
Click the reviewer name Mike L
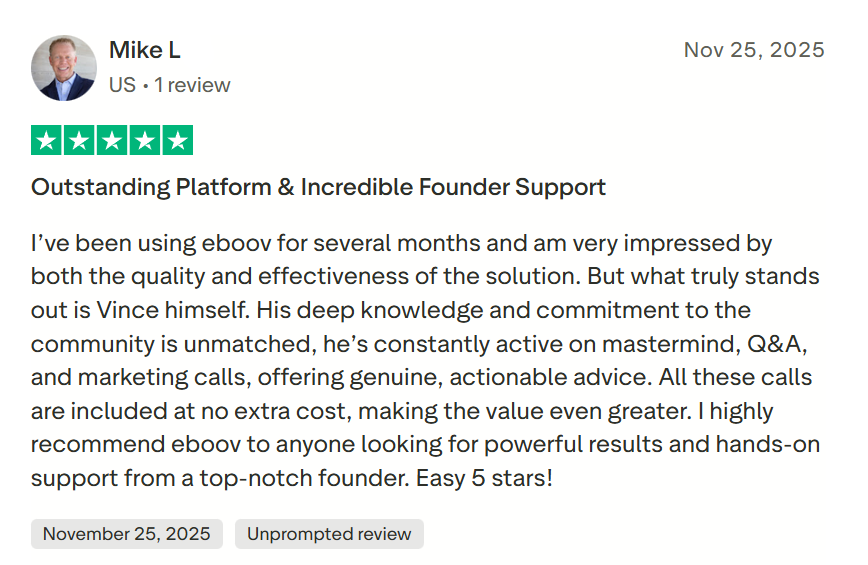[145, 51]
